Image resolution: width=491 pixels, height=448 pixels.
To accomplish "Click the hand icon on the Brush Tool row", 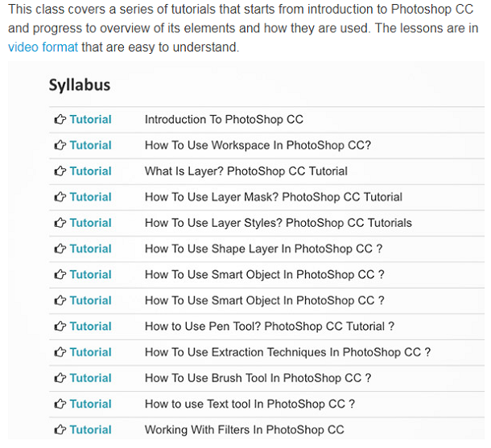I will (60, 378).
